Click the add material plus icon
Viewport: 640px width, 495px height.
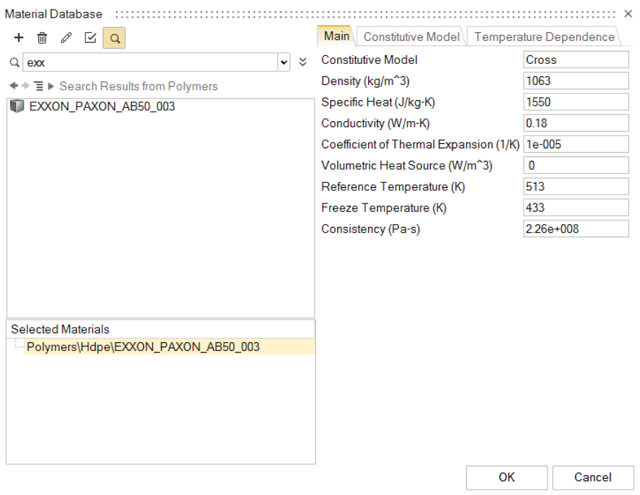[x=18, y=38]
